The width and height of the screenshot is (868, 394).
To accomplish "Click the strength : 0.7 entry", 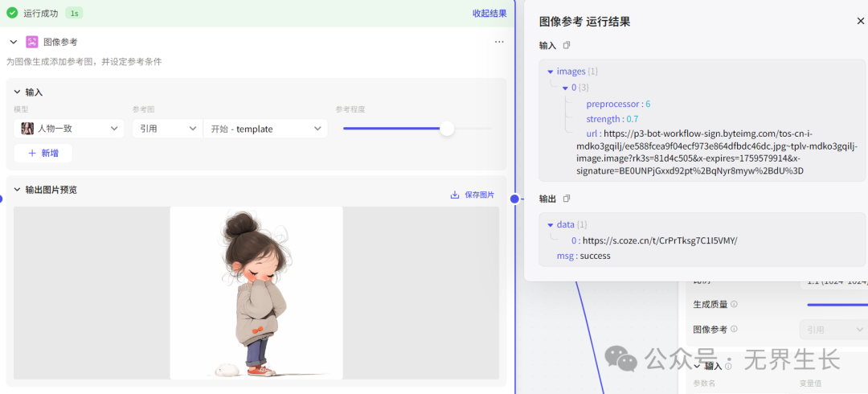I will 612,119.
